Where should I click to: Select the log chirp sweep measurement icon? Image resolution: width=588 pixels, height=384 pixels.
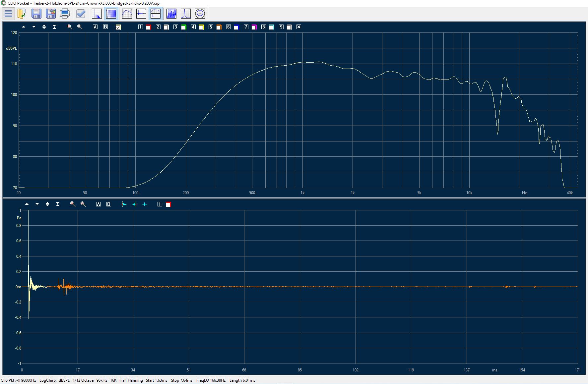111,14
